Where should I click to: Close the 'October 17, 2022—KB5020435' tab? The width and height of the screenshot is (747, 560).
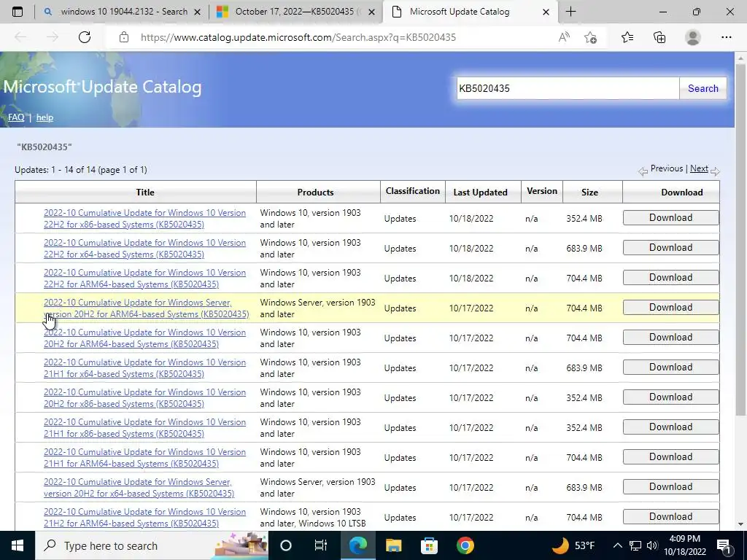(x=373, y=12)
